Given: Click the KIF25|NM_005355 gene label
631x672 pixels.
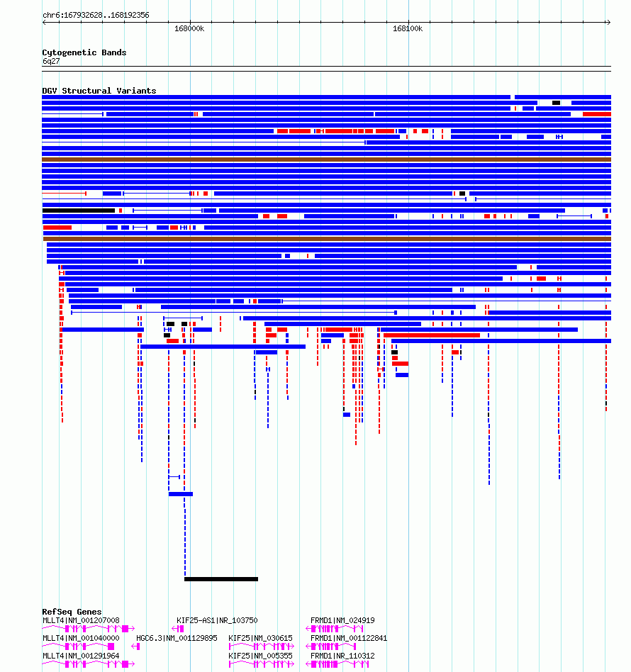Looking at the screenshot, I should [x=261, y=656].
